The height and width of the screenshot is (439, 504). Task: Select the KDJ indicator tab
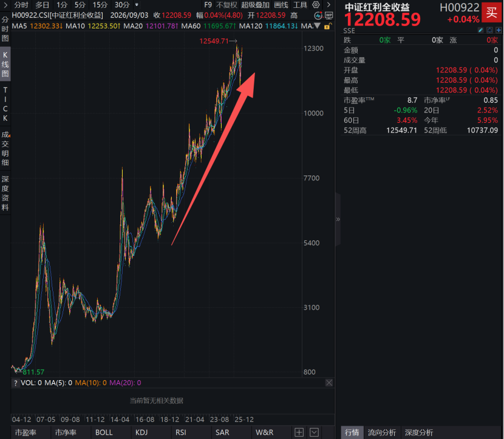coord(141,432)
